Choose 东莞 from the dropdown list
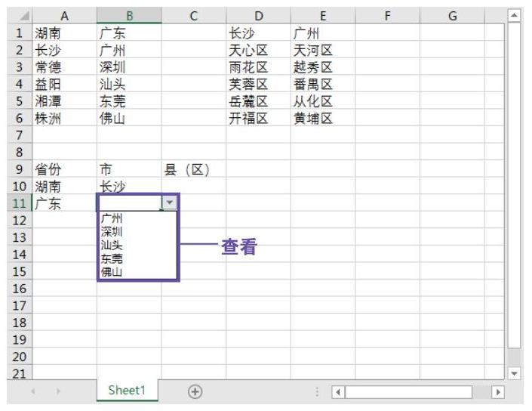This screenshot has height=411, width=532. 137,258
